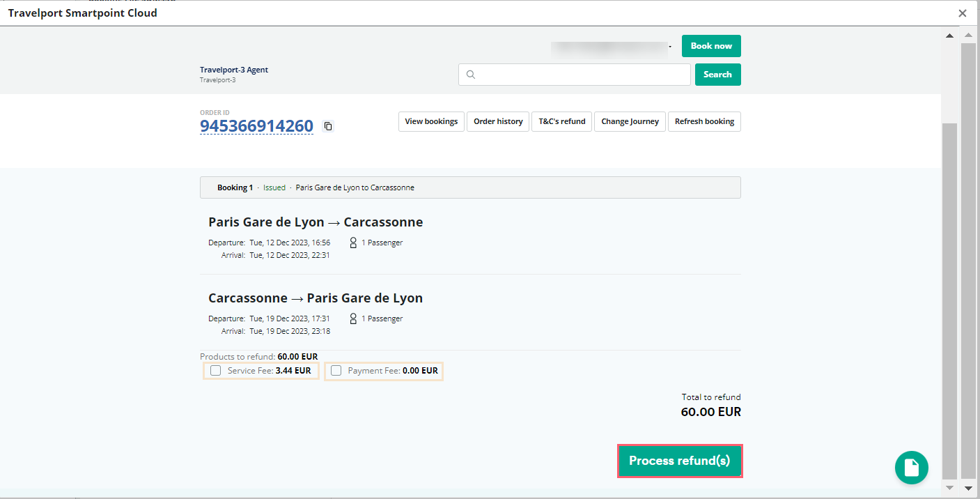Open T&C's refund
Screen dimensions: 980x499
tap(562, 121)
